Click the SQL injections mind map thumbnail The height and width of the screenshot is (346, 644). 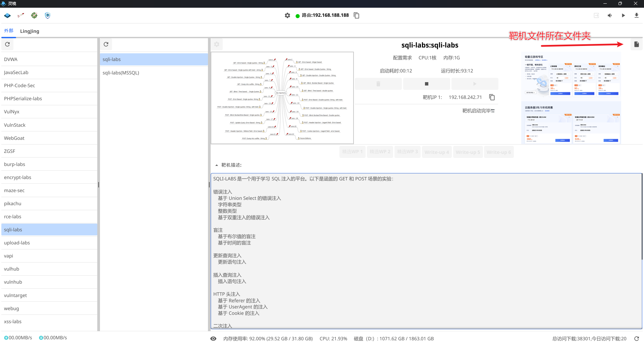pyautogui.click(x=282, y=98)
